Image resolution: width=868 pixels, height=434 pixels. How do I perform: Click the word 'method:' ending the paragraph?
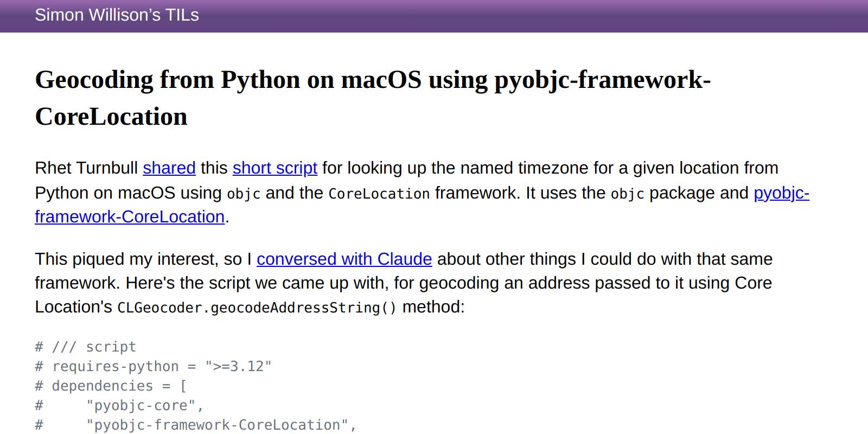click(x=433, y=307)
